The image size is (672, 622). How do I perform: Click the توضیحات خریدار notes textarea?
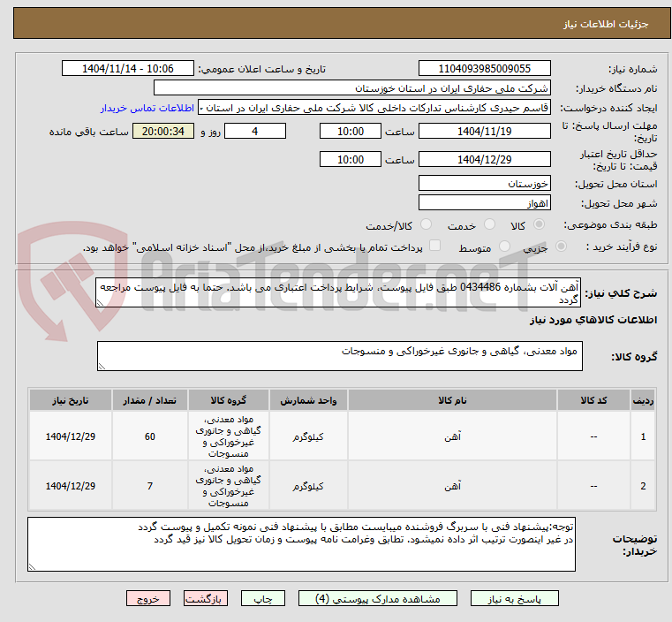click(301, 544)
